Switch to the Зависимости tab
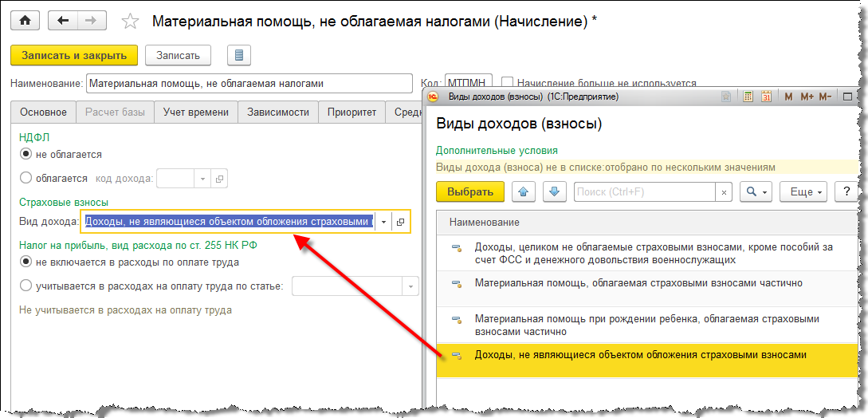 (x=278, y=112)
